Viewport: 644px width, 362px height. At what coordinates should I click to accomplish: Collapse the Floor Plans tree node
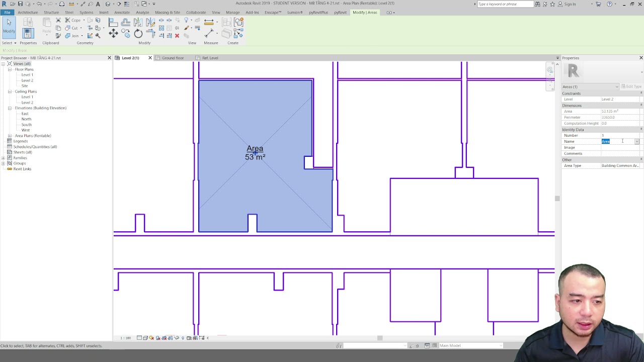(x=10, y=69)
